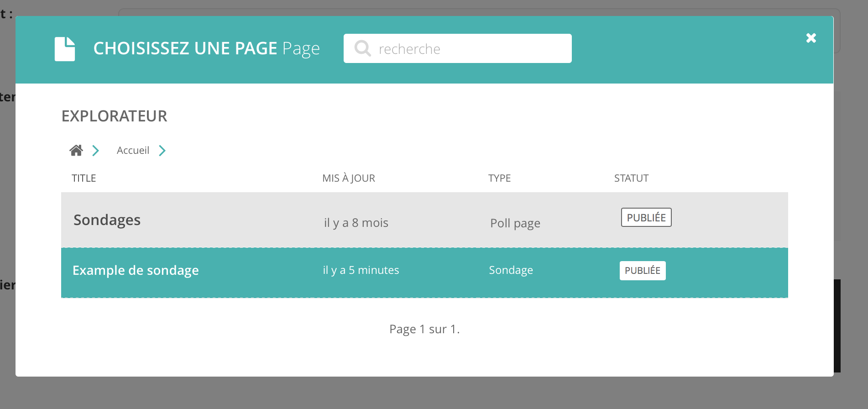Click the STATUT column header

(x=631, y=178)
